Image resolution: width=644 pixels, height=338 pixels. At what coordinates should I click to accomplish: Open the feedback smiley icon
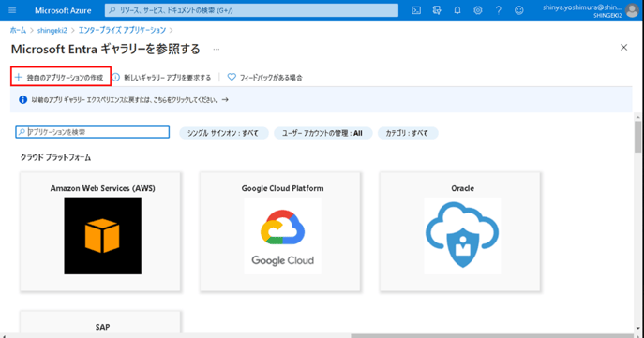(x=519, y=10)
